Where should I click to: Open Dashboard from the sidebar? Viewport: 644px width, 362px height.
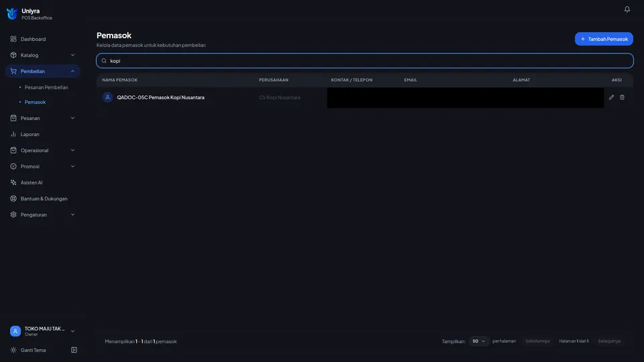pyautogui.click(x=43, y=39)
